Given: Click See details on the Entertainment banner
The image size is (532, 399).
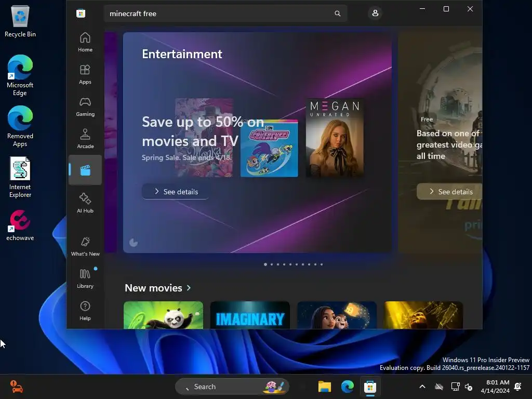Looking at the screenshot, I should pyautogui.click(x=176, y=192).
